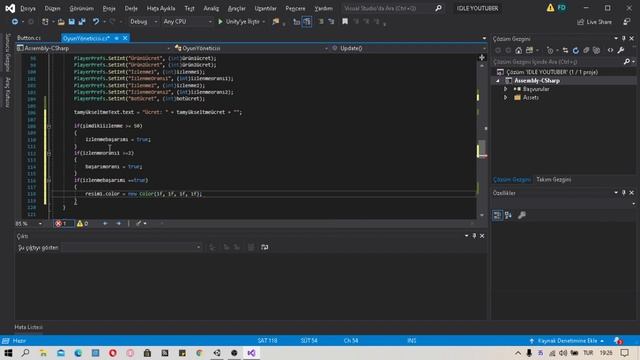Click the Undo arrow icon

96,22
